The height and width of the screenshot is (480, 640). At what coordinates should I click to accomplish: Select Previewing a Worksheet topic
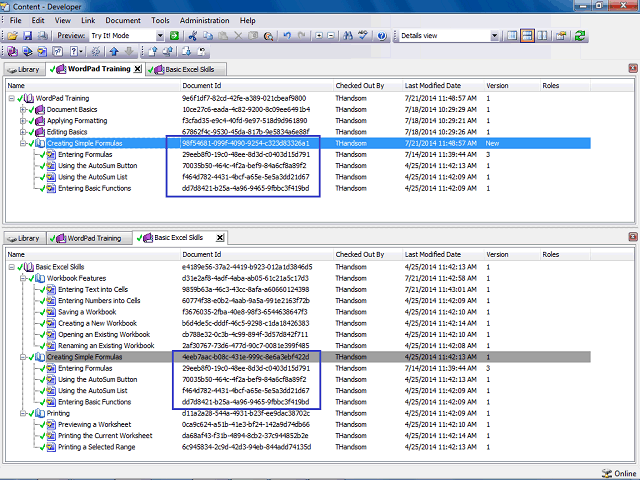95,425
